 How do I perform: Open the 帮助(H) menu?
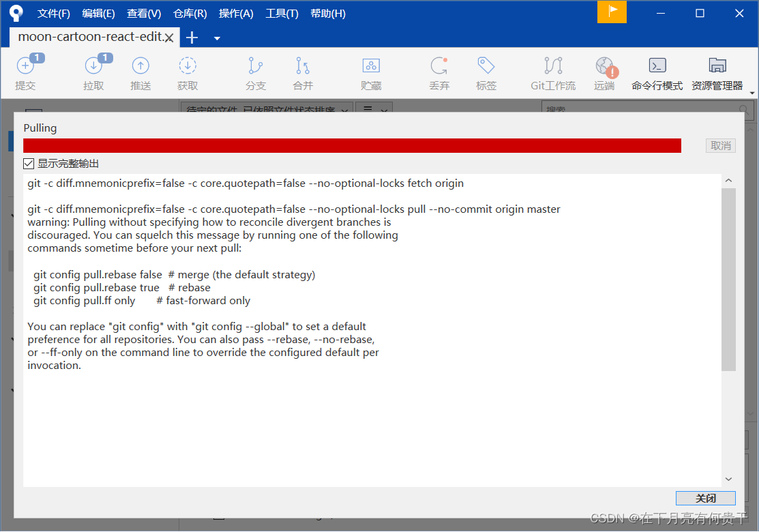pyautogui.click(x=328, y=14)
